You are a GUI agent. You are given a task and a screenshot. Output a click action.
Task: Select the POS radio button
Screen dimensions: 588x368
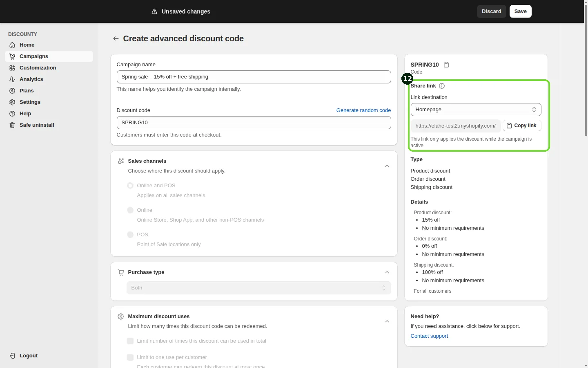(x=130, y=235)
